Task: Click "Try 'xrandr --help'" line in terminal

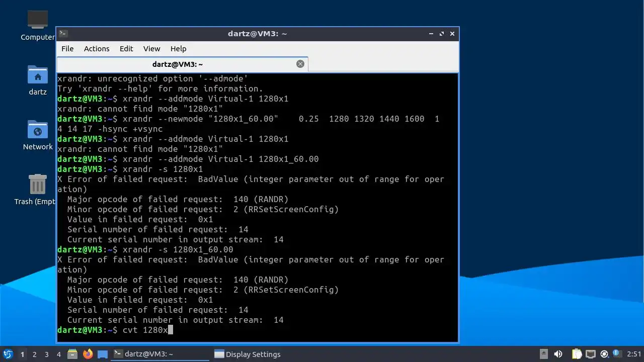Action: pyautogui.click(x=160, y=88)
